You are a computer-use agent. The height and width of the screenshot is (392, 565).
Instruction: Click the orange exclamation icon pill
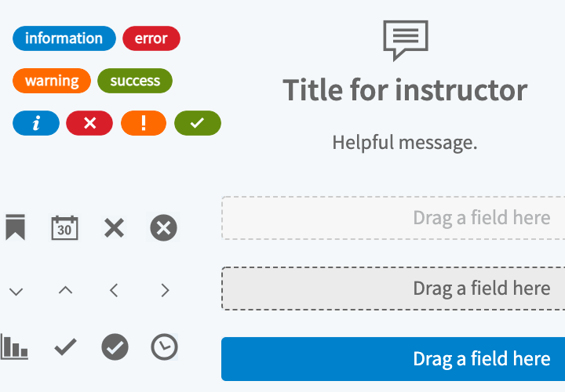pos(144,123)
